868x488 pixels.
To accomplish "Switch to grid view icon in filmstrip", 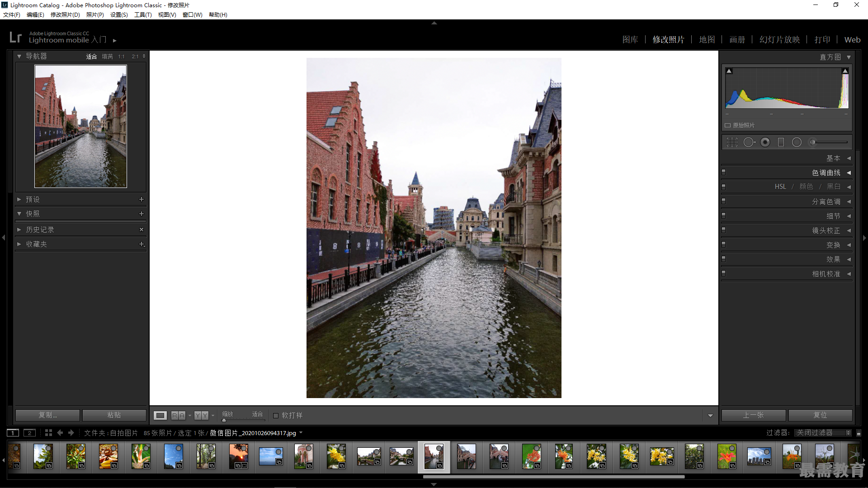I will coord(48,433).
